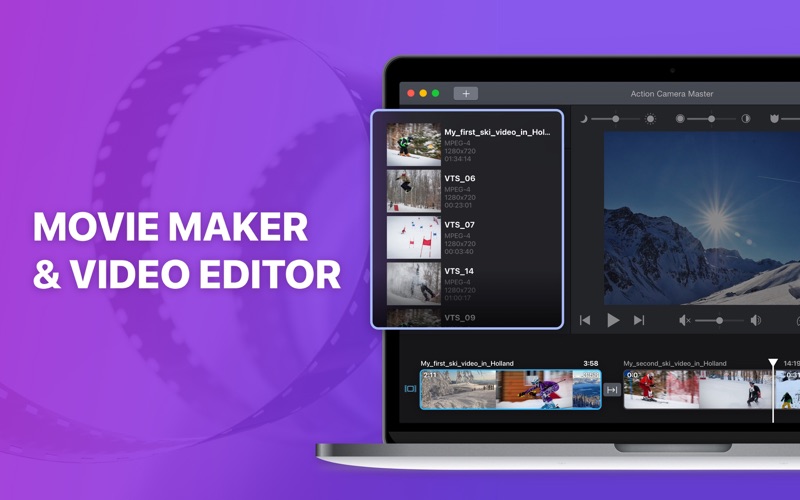Click the 3:58 duration label
Image resolution: width=800 pixels, height=500 pixels.
tap(591, 363)
